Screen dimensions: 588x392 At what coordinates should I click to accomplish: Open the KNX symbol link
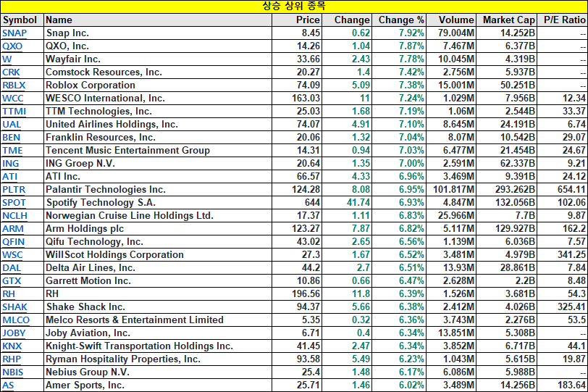coord(12,346)
